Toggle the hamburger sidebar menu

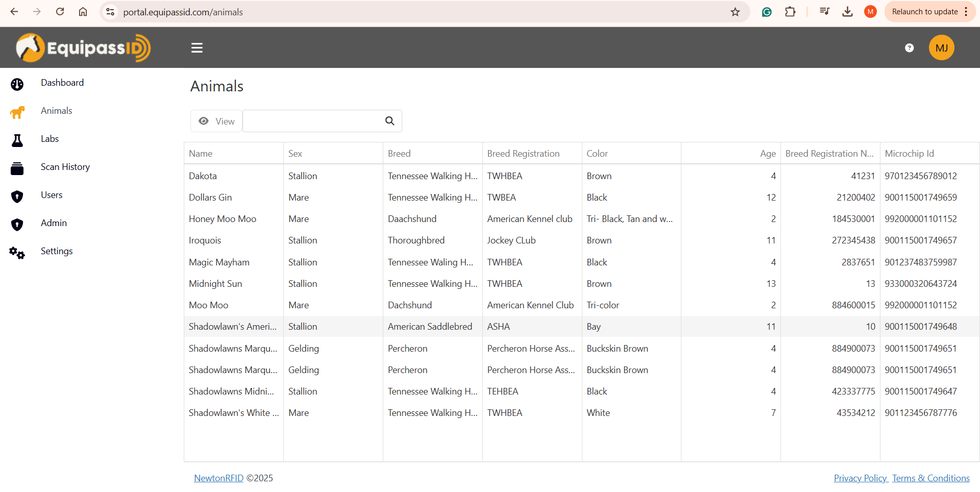point(197,48)
